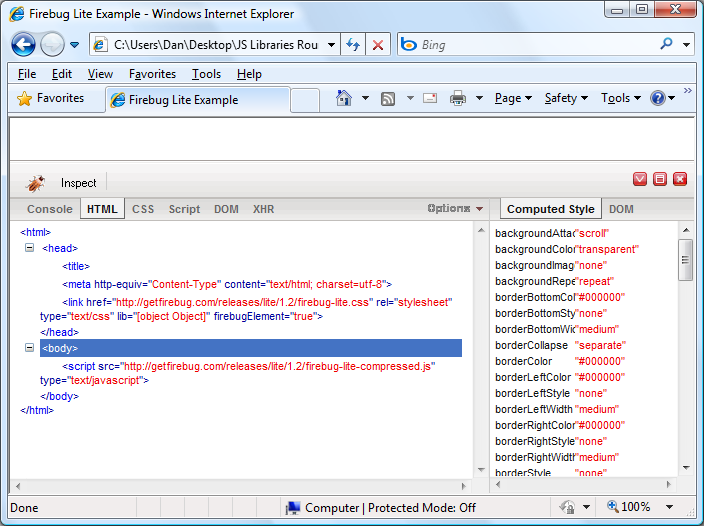Click the status bar security globe icon
The width and height of the screenshot is (704, 526).
567,507
